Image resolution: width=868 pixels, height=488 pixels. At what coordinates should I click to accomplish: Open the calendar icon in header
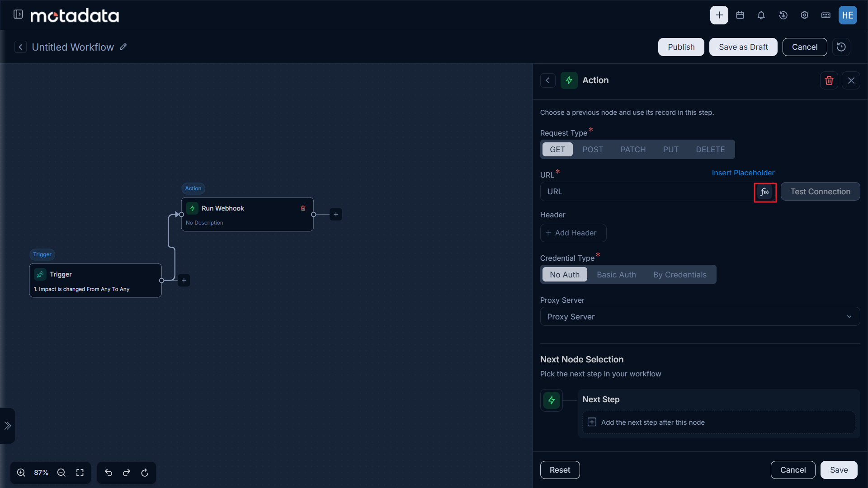pos(740,15)
